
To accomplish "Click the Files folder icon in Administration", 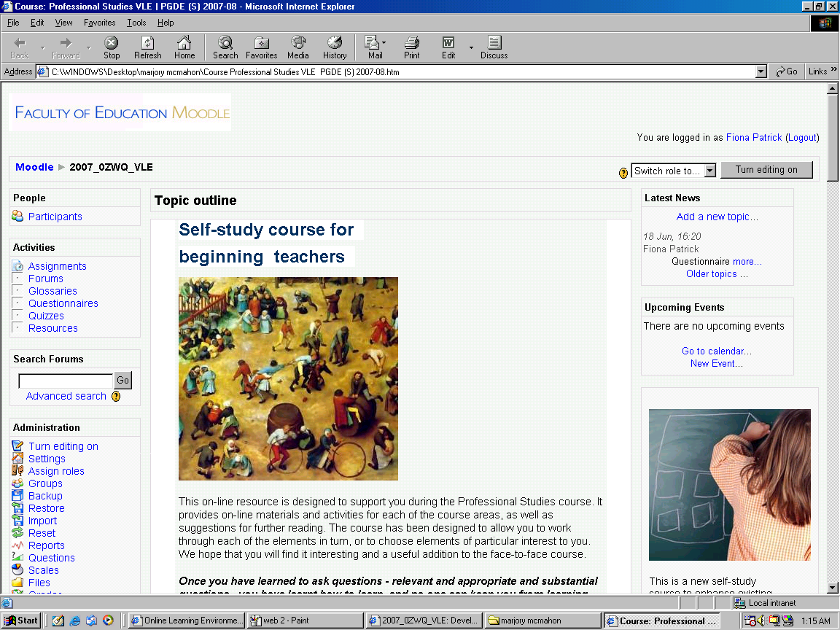I will click(x=17, y=583).
